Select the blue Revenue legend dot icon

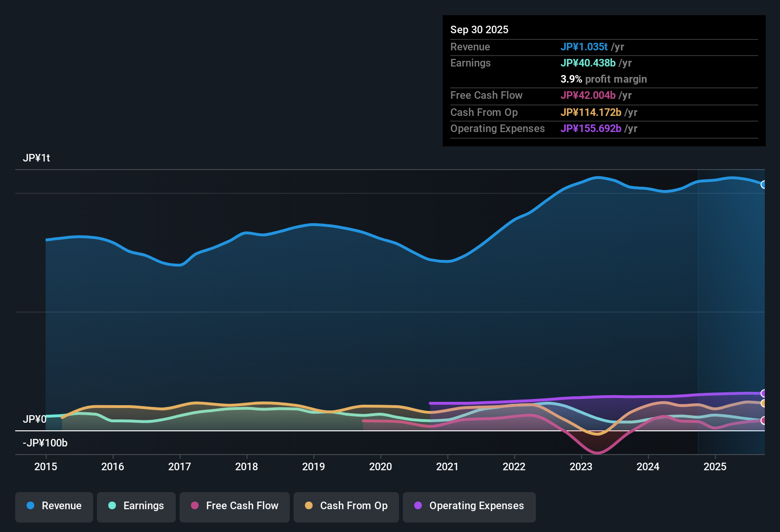30,506
